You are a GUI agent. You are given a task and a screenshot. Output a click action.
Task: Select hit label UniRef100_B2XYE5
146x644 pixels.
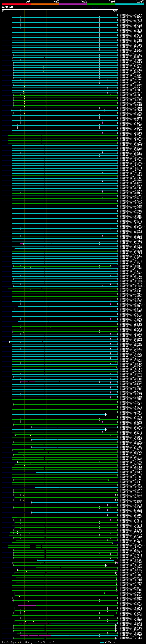point(131,472)
